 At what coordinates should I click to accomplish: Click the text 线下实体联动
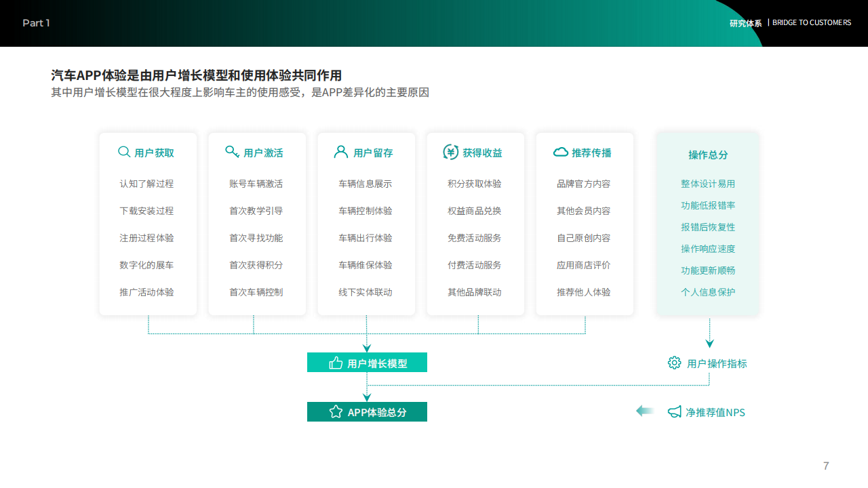[366, 292]
